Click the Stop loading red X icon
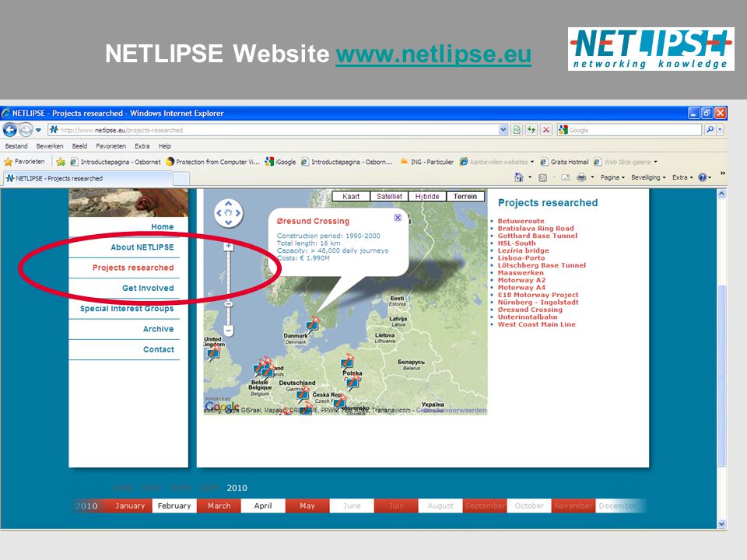Viewport: 747px width, 560px height. coord(546,130)
